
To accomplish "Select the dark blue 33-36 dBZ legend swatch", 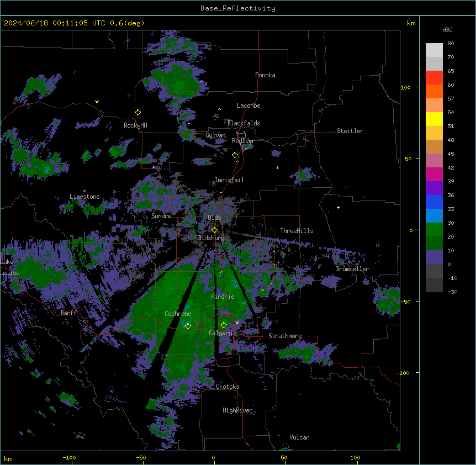I will [x=434, y=202].
